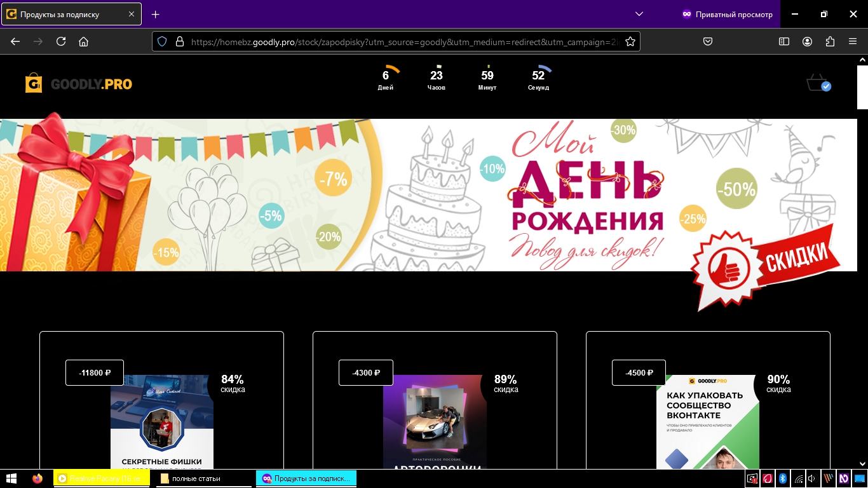
Task: Click the grayed-out forward navigation arrow
Action: click(38, 41)
